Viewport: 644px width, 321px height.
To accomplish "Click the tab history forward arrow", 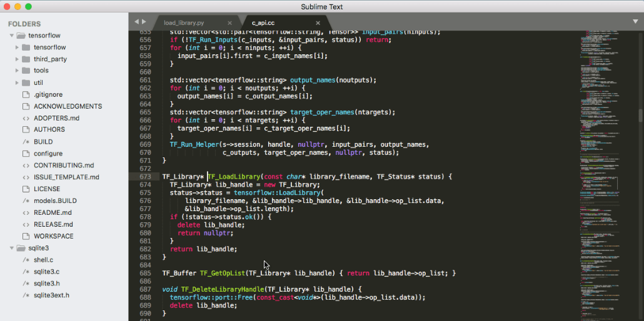I will pyautogui.click(x=144, y=22).
